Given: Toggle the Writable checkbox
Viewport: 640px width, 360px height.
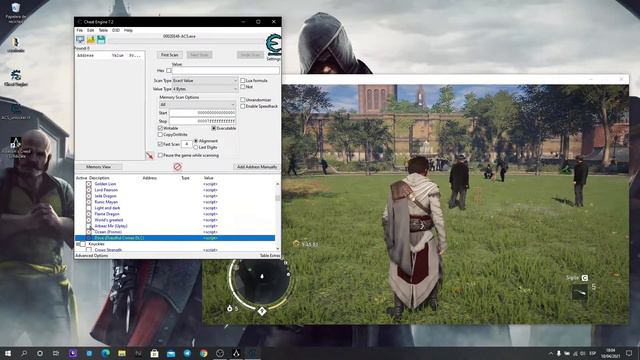Looking at the screenshot, I should (160, 128).
